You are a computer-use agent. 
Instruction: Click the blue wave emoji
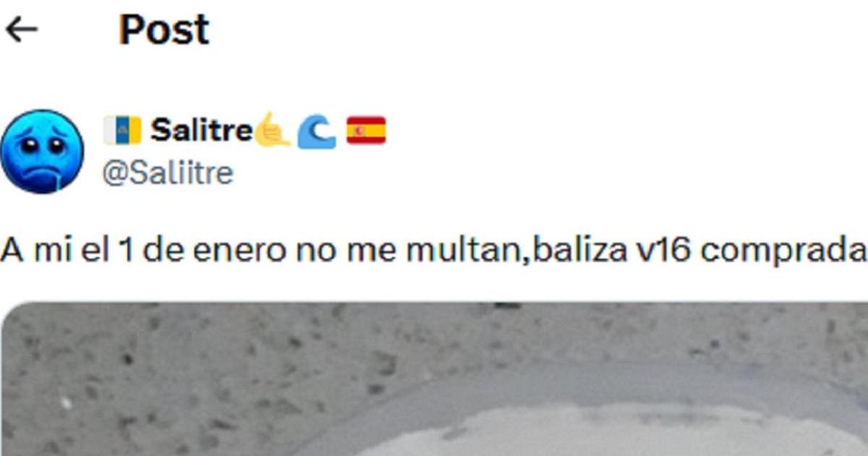(x=318, y=131)
